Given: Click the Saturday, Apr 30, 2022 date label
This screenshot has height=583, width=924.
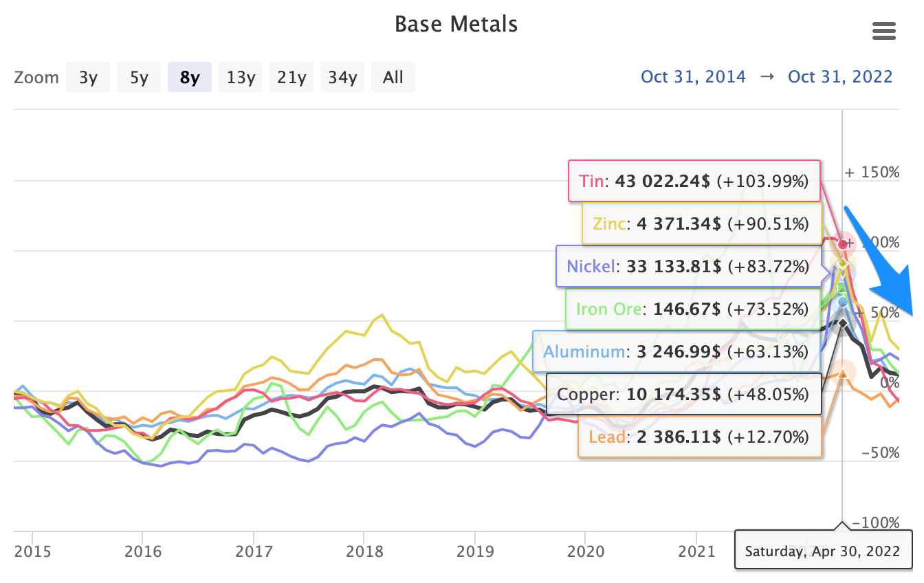Looking at the screenshot, I should click(x=823, y=551).
